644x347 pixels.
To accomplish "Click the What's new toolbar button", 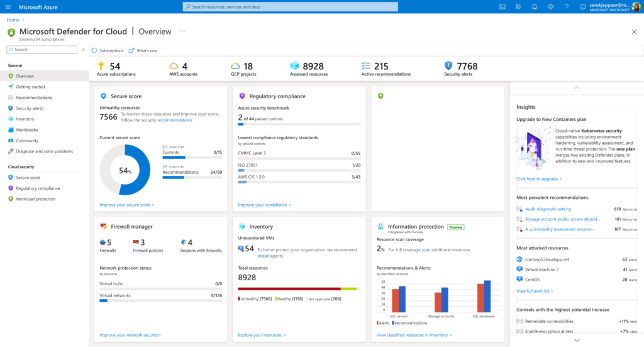I will click(143, 50).
